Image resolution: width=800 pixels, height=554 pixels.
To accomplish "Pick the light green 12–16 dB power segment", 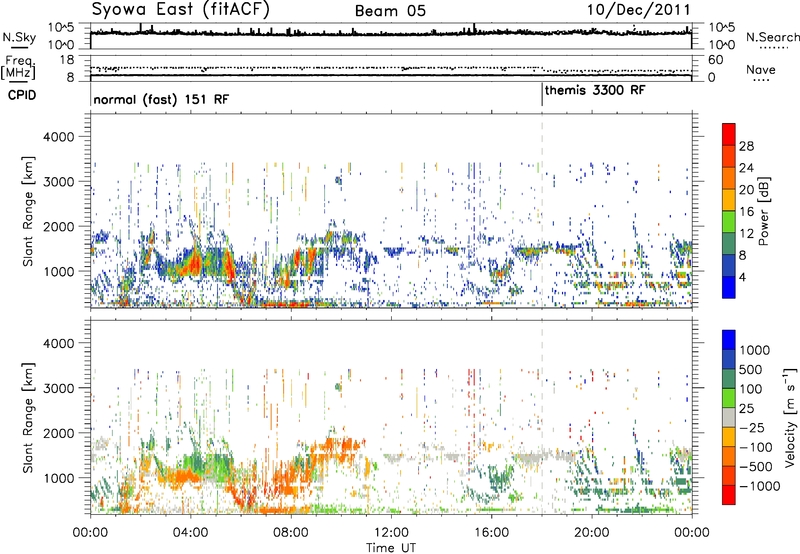I will pyautogui.click(x=729, y=221).
